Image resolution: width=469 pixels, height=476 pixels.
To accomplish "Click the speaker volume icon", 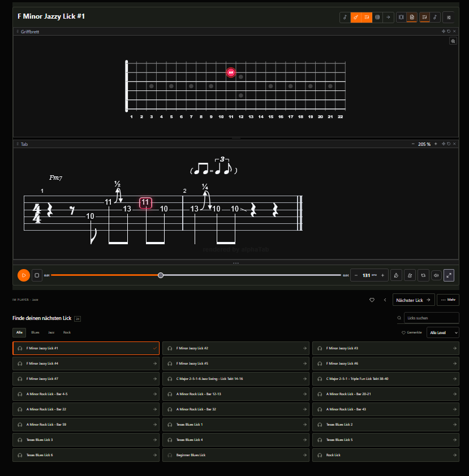I will pyautogui.click(x=436, y=275).
